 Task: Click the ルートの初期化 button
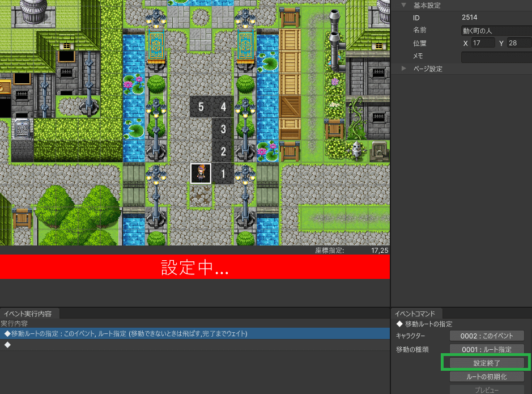[487, 376]
